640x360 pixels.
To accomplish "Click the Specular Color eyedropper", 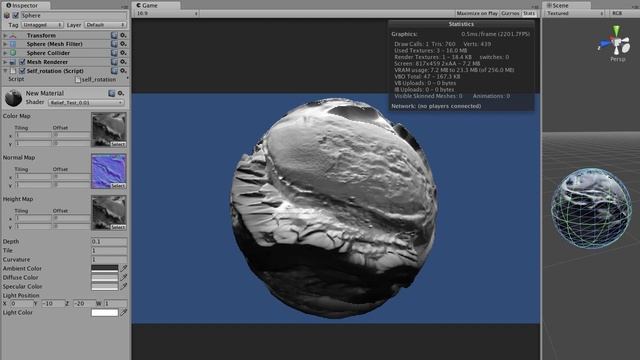I will (x=124, y=286).
